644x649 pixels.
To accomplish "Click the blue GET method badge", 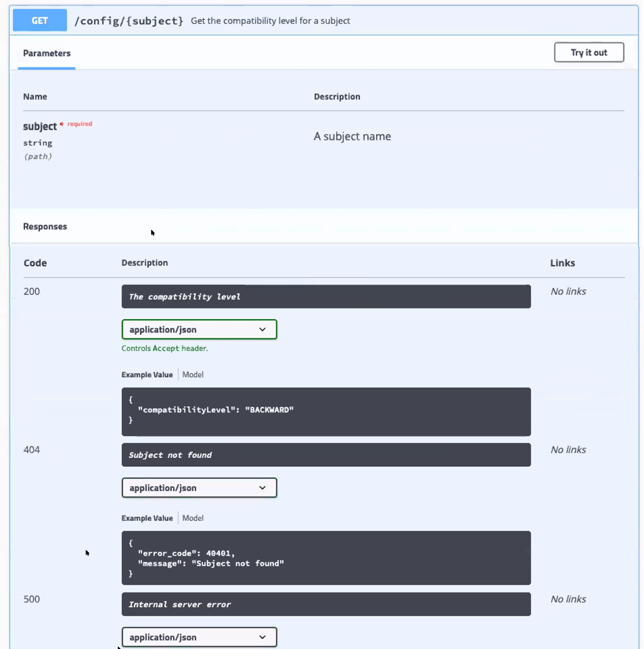I will 40,21.
